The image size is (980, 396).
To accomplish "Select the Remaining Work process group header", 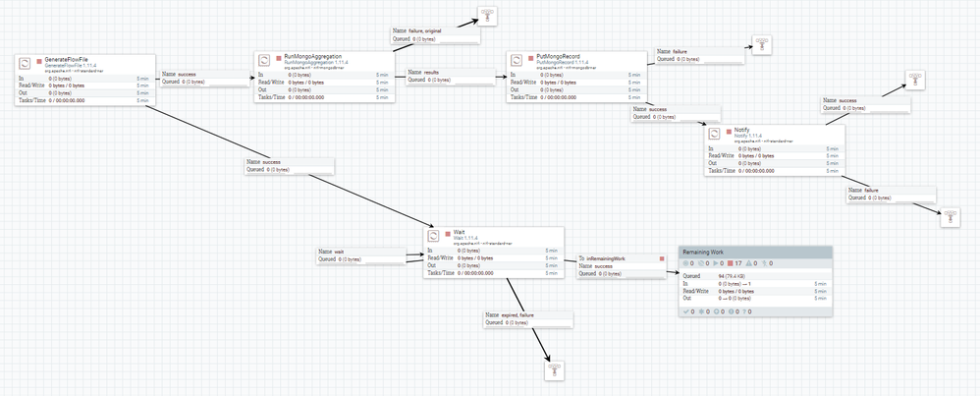I will coord(756,252).
